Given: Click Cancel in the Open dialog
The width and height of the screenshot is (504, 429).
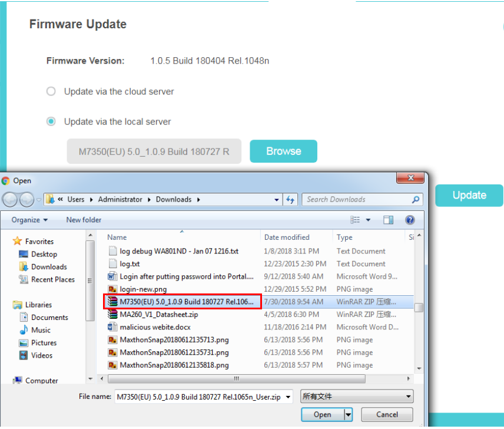Looking at the screenshot, I should tap(387, 414).
